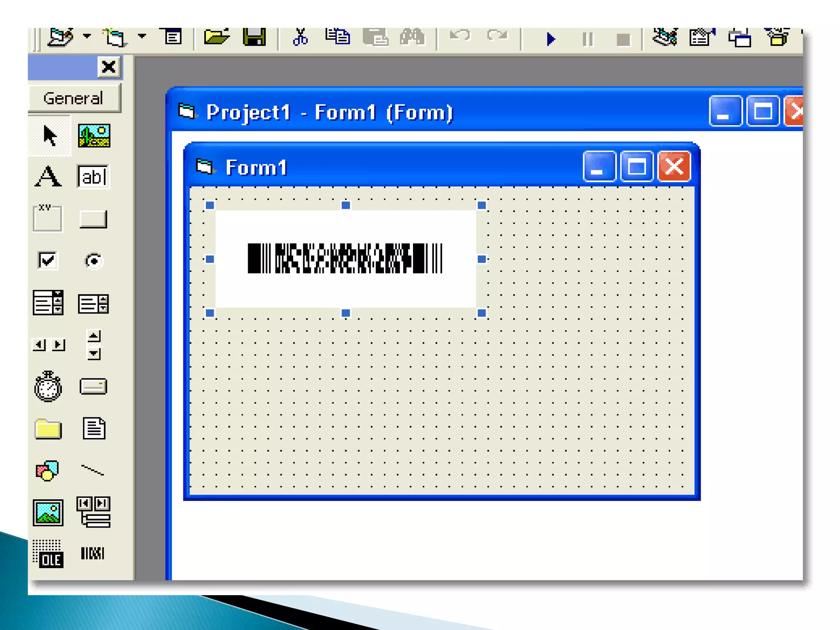Open the Object Browser icon

coord(777,37)
